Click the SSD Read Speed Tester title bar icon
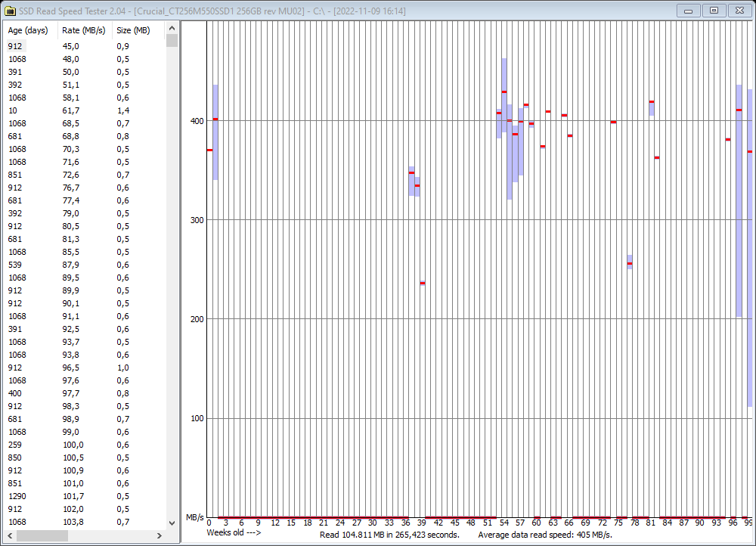 pos(10,11)
